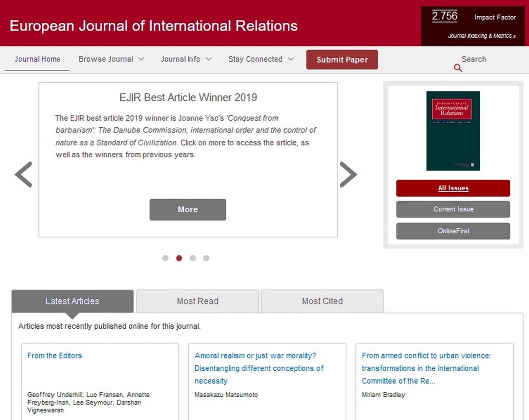Expand the Journal Info dropdown

186,59
